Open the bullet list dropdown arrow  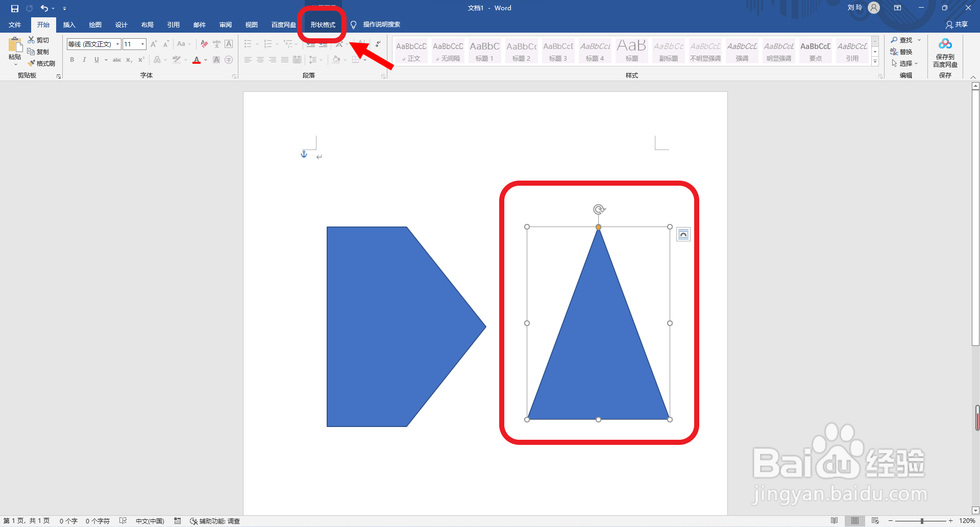257,44
